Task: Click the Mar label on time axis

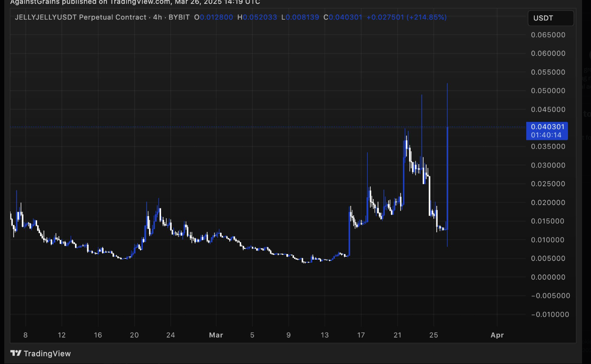Action: 216,335
